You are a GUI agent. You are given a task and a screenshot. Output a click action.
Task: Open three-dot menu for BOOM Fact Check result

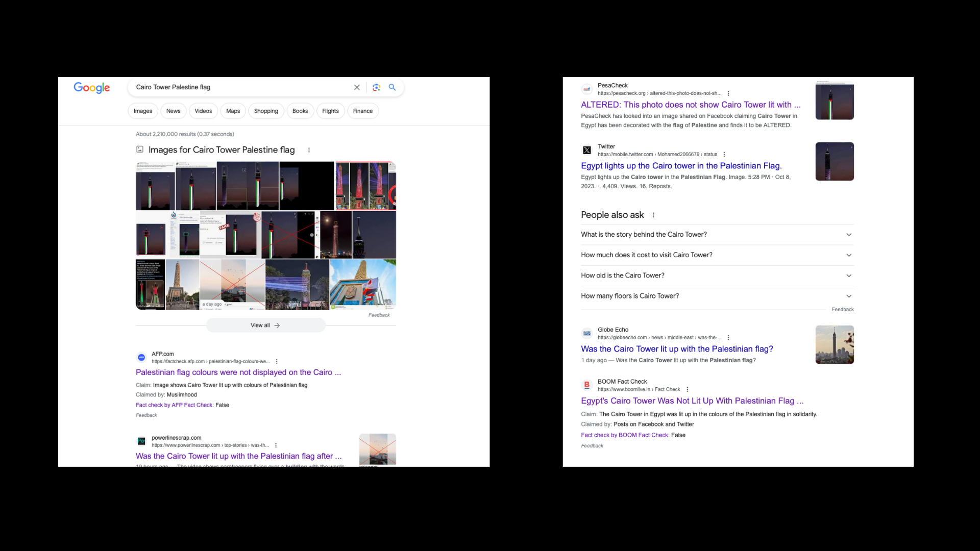[x=688, y=389]
